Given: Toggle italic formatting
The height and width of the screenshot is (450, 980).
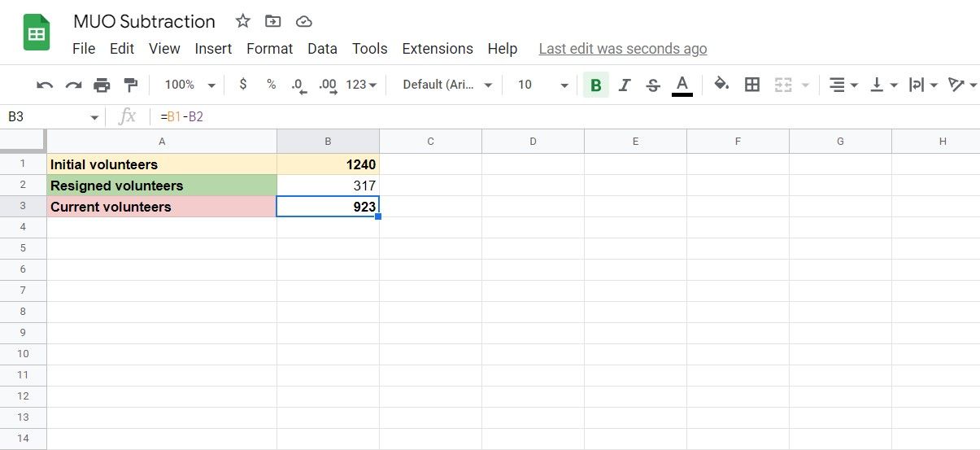Looking at the screenshot, I should click(x=625, y=85).
